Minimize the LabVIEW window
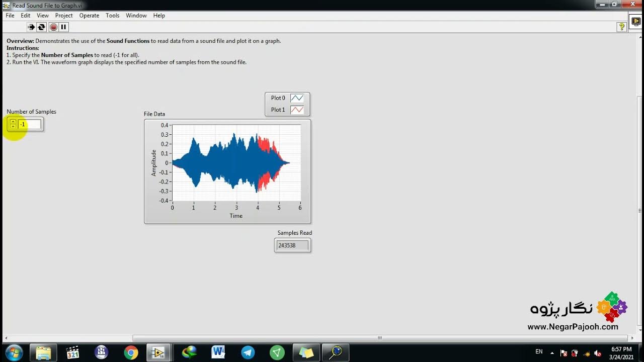This screenshot has height=362, width=644. [602, 4]
